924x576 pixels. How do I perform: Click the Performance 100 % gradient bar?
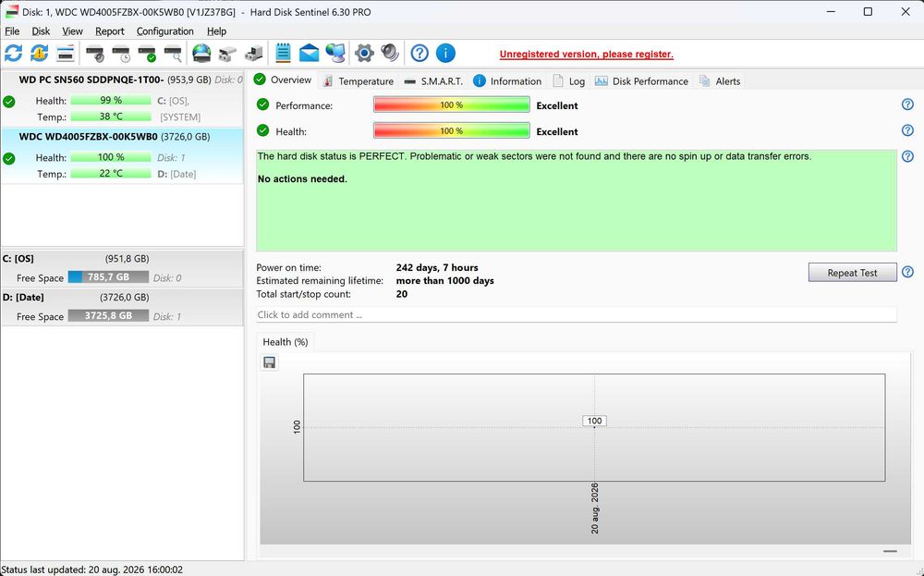452,105
